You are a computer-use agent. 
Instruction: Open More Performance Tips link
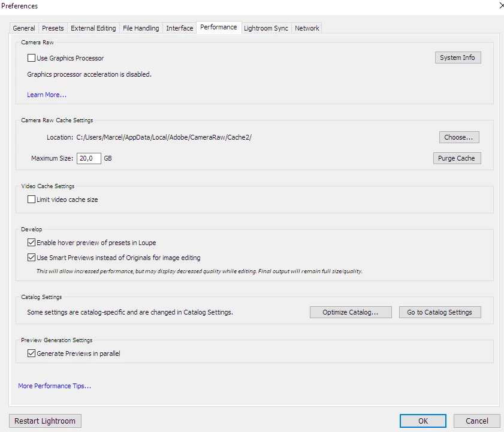(55, 386)
